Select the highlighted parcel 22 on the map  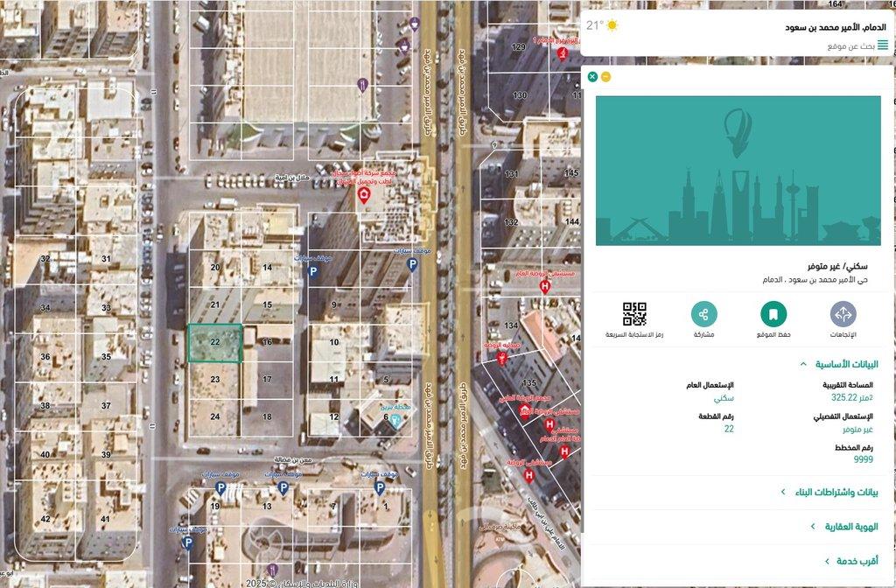pyautogui.click(x=214, y=343)
